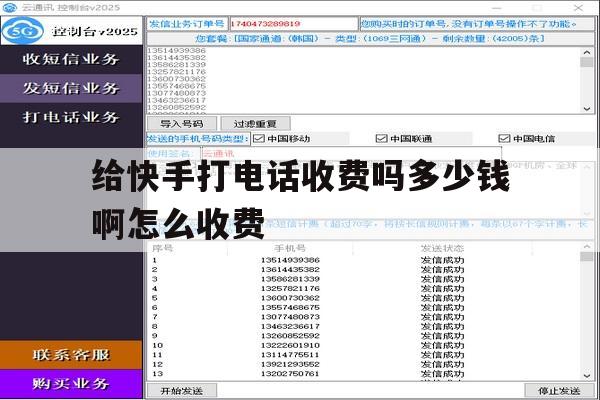The height and width of the screenshot is (400, 600).
Task: Click 发信业务订单号 label
Action: coord(187,24)
